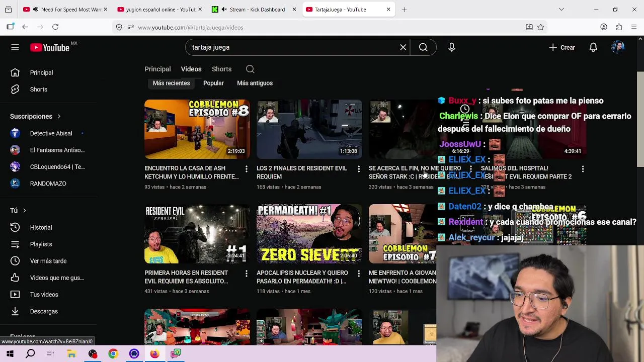
Task: Open LOS 2 FINALES DE RESIDENT EVIL REQUIEM title
Action: point(302,172)
